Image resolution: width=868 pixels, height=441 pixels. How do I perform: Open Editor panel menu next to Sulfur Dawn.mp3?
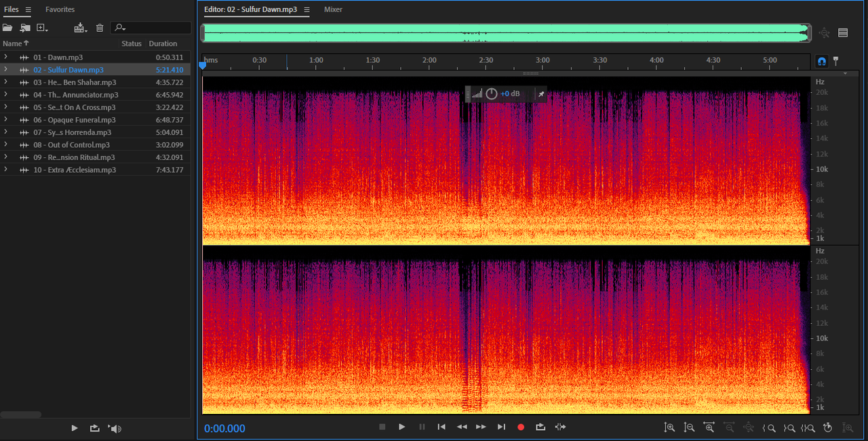pos(307,9)
